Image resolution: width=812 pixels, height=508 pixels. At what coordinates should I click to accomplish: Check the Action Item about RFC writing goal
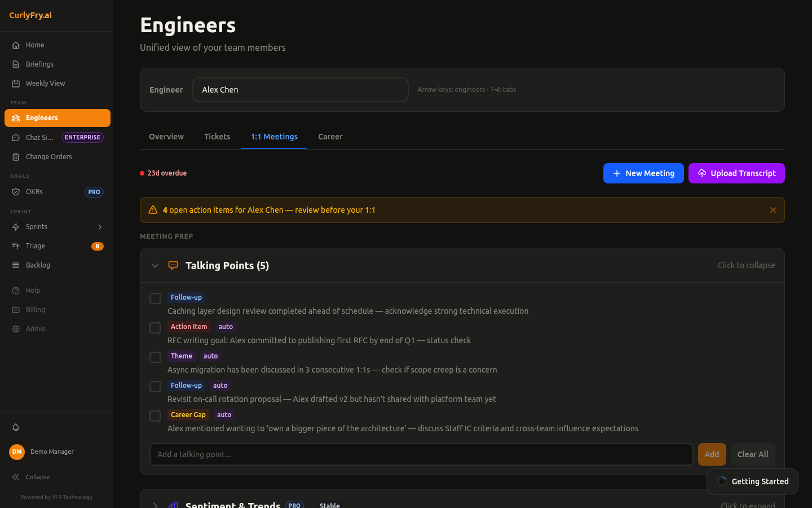(155, 327)
